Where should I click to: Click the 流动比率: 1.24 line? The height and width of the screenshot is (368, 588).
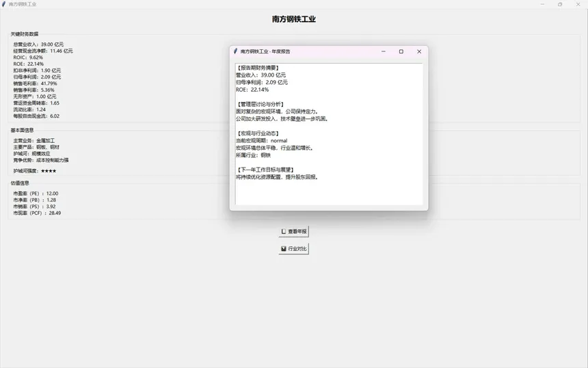29,109
